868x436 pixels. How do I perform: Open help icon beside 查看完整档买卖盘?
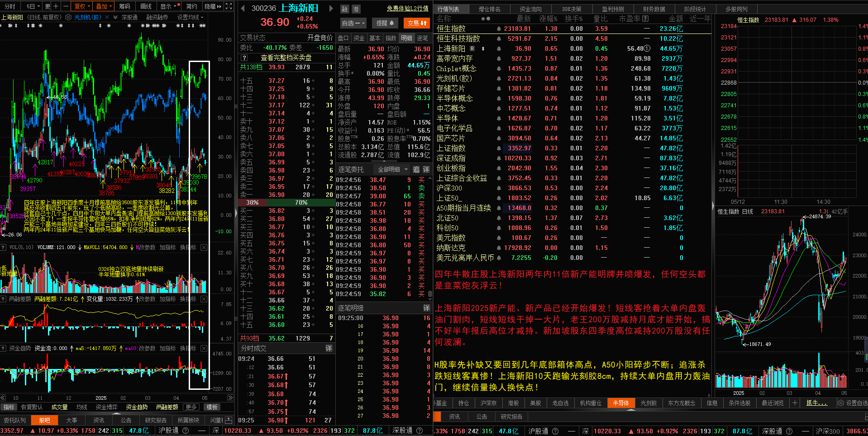244,57
